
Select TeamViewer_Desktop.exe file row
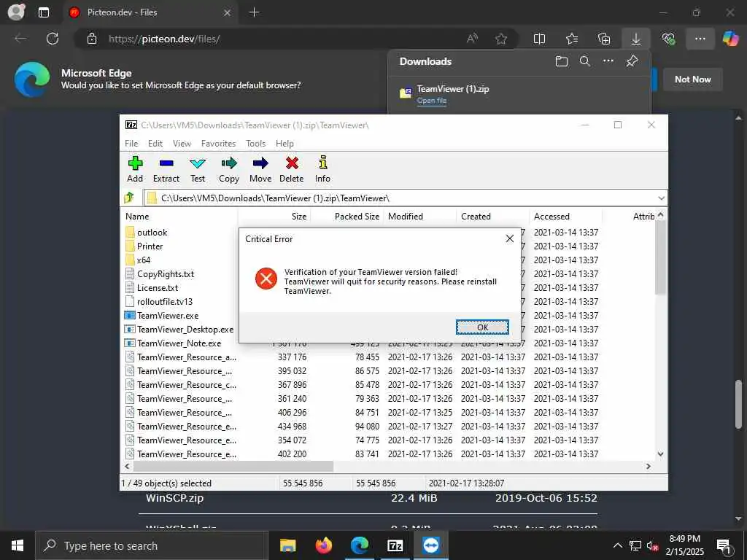coord(180,329)
